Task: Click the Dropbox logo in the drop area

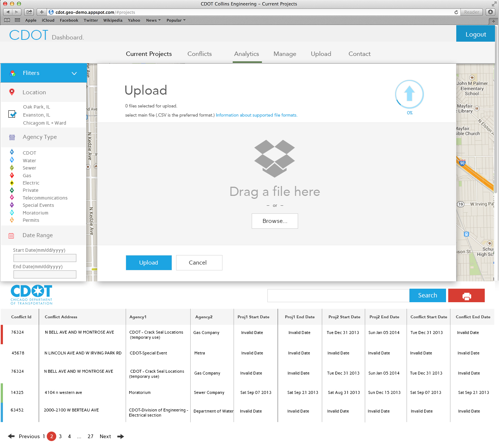Action: [x=274, y=158]
